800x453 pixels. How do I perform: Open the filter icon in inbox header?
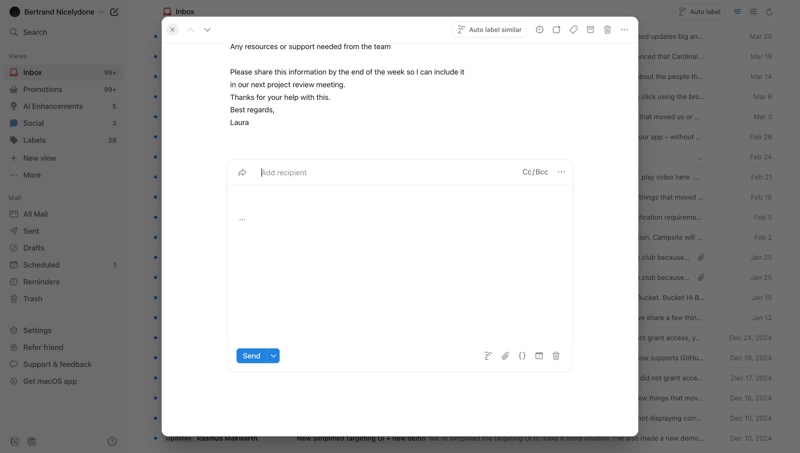click(x=737, y=12)
